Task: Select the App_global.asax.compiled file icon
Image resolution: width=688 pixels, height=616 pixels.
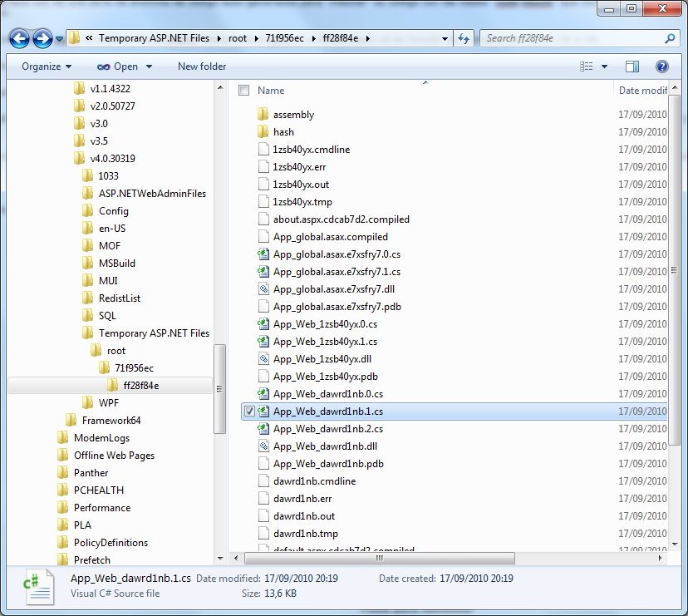Action: 263,237
